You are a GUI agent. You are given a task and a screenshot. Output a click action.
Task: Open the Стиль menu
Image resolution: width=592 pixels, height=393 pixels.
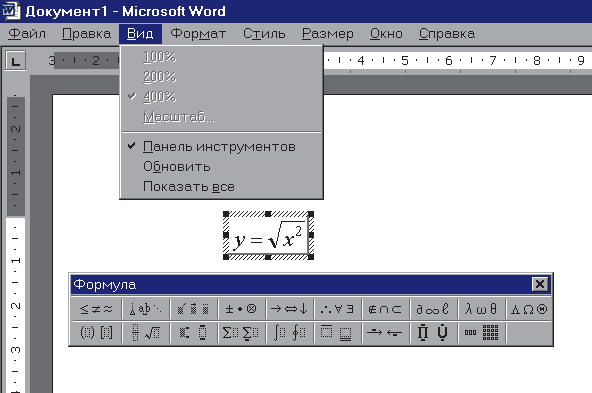264,34
